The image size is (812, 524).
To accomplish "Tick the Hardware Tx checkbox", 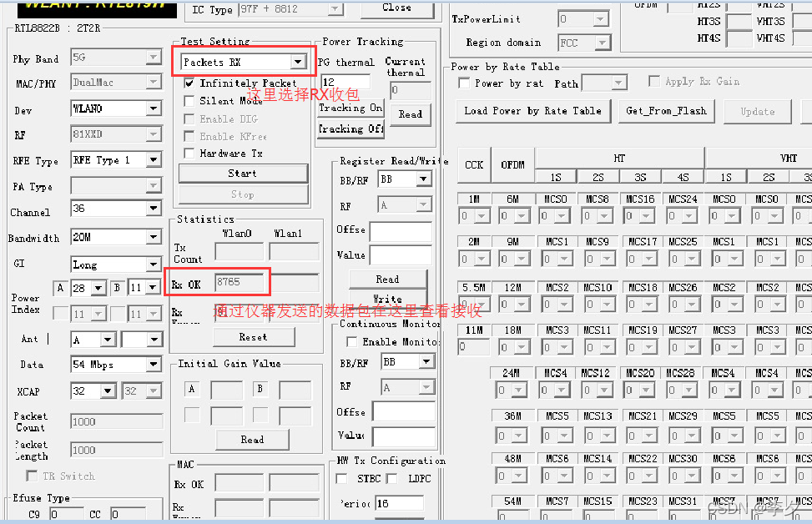I will tap(189, 154).
